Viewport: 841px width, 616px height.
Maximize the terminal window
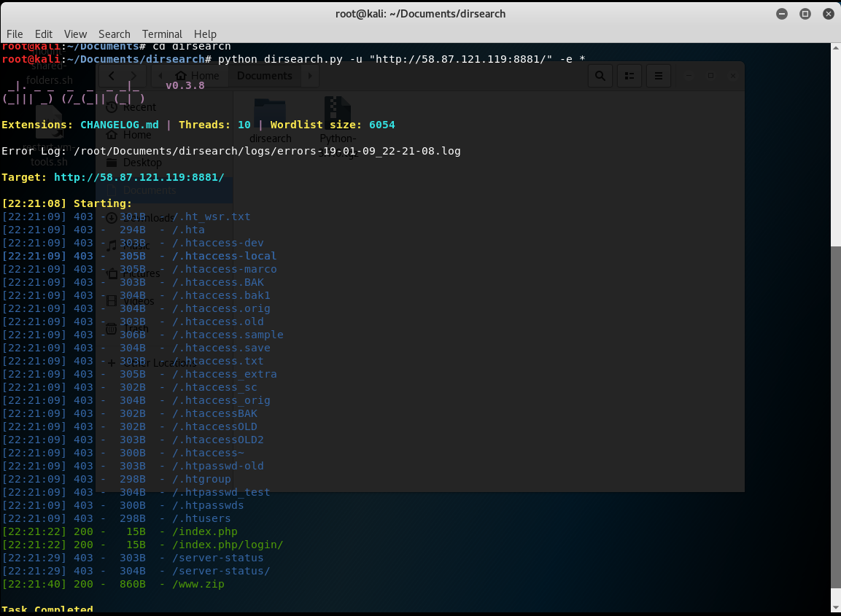pyautogui.click(x=805, y=14)
